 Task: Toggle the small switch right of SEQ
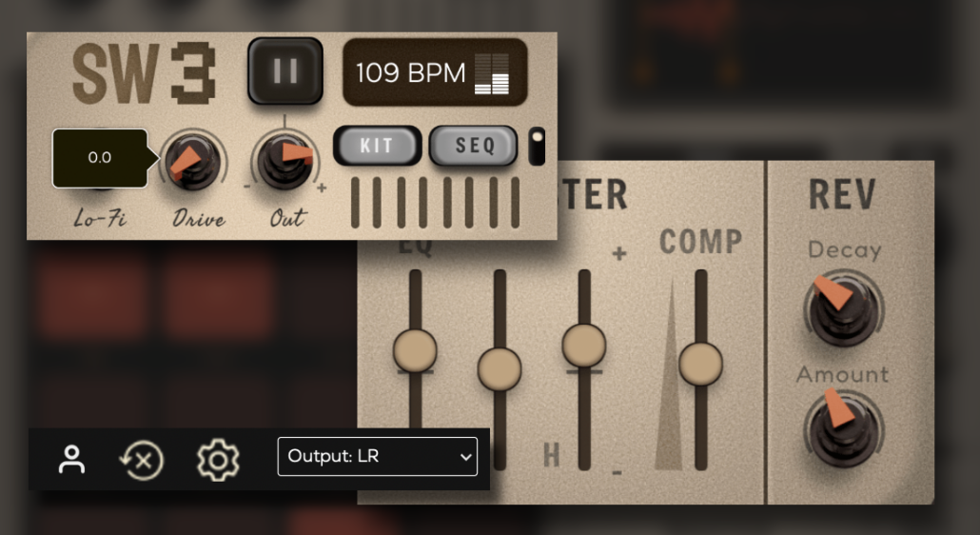coord(538,146)
